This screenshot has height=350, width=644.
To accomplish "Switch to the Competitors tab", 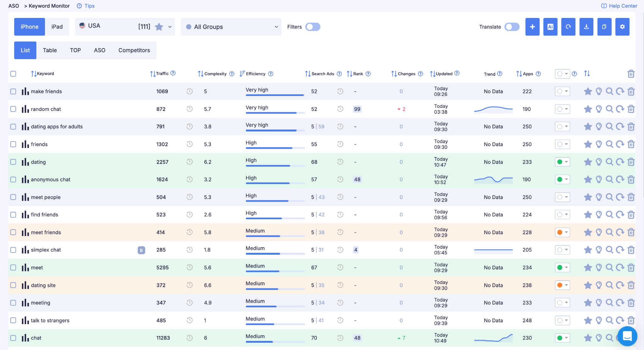I will (134, 50).
